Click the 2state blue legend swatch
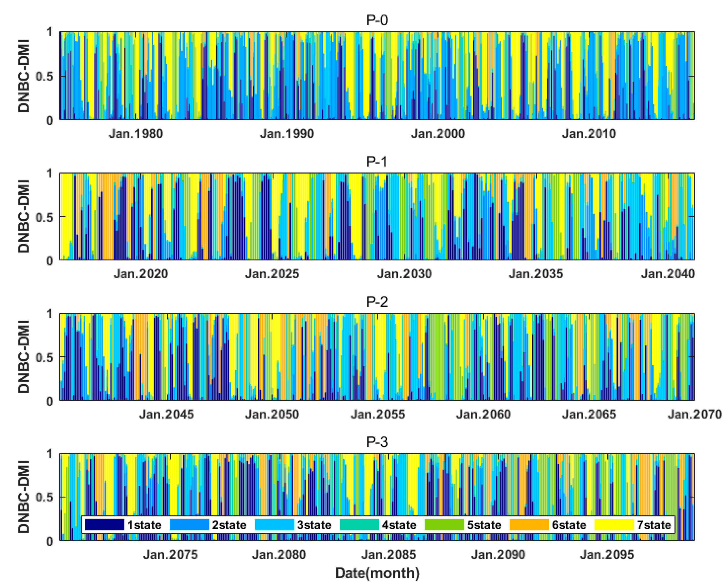Screen dimensions: 728x587 [x=189, y=524]
